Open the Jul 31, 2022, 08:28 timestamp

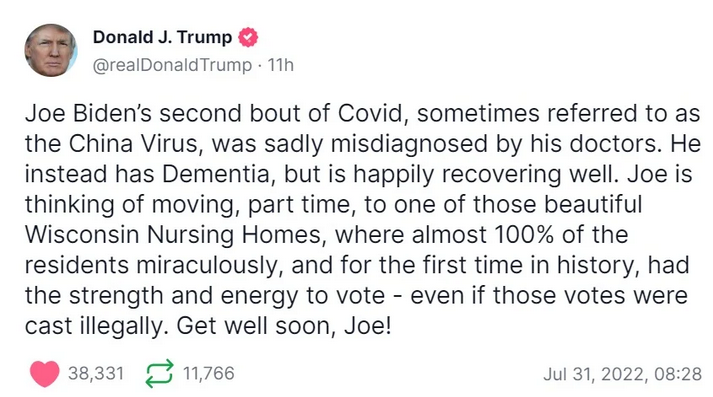click(623, 374)
